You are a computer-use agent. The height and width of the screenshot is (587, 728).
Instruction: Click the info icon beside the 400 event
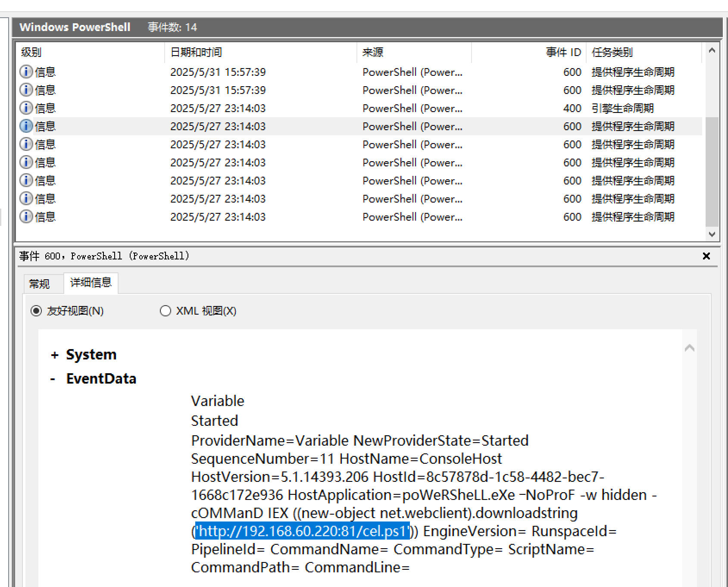[26, 108]
